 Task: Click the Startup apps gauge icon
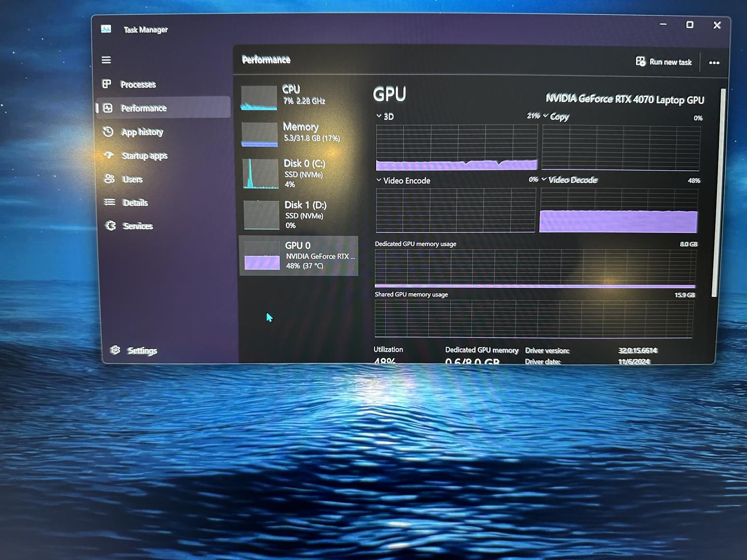coord(109,155)
